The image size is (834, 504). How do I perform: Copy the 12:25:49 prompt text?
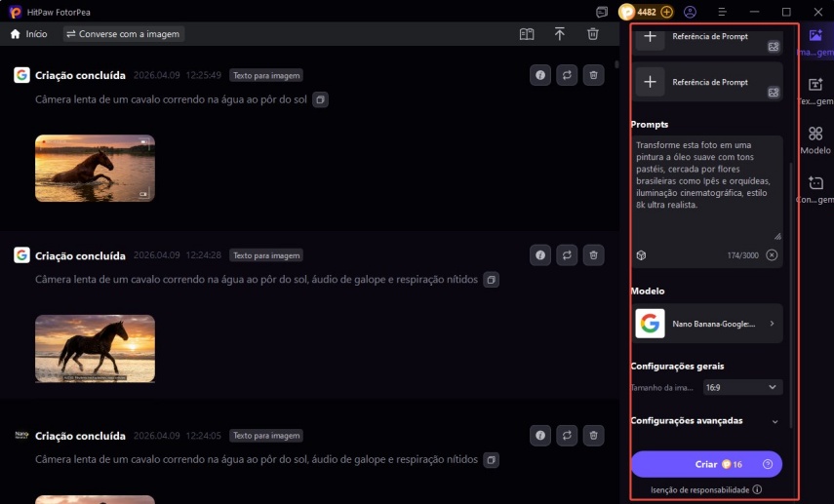(320, 99)
